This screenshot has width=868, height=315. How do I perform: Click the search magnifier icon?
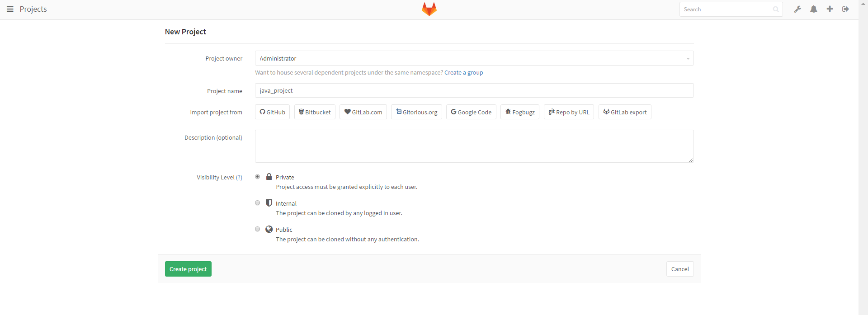pos(776,9)
